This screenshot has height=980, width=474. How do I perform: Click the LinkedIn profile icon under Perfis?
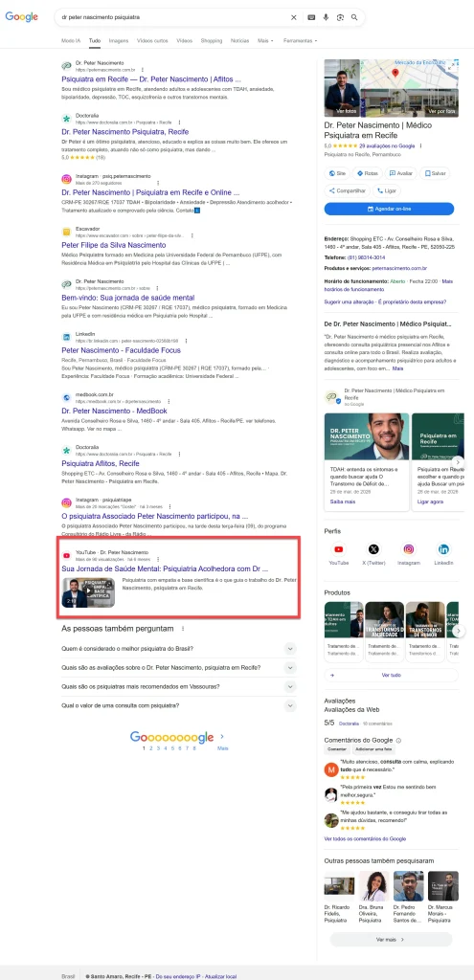(443, 549)
